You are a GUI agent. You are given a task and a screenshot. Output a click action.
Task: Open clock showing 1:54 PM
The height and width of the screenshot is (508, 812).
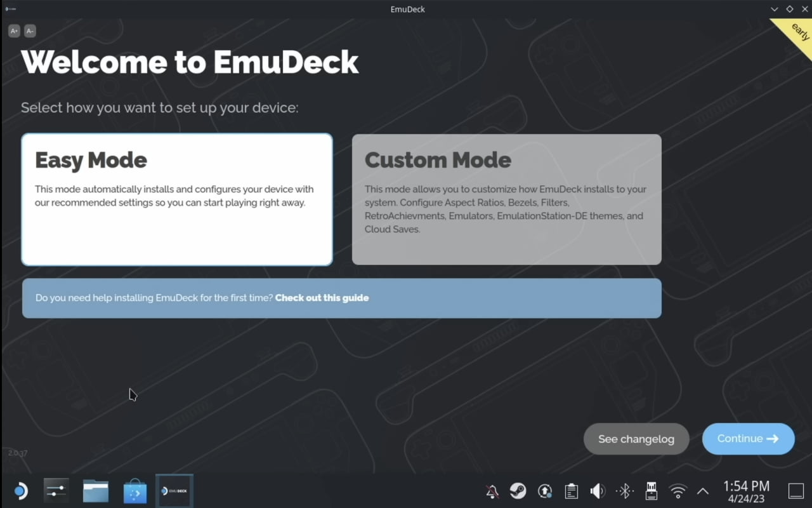pos(747,491)
